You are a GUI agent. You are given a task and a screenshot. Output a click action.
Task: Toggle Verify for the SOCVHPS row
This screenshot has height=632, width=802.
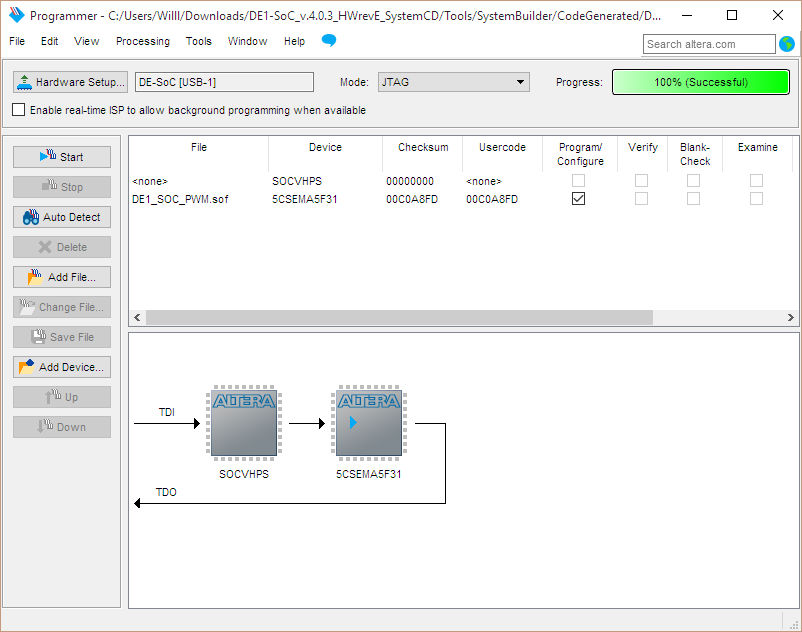[x=641, y=180]
